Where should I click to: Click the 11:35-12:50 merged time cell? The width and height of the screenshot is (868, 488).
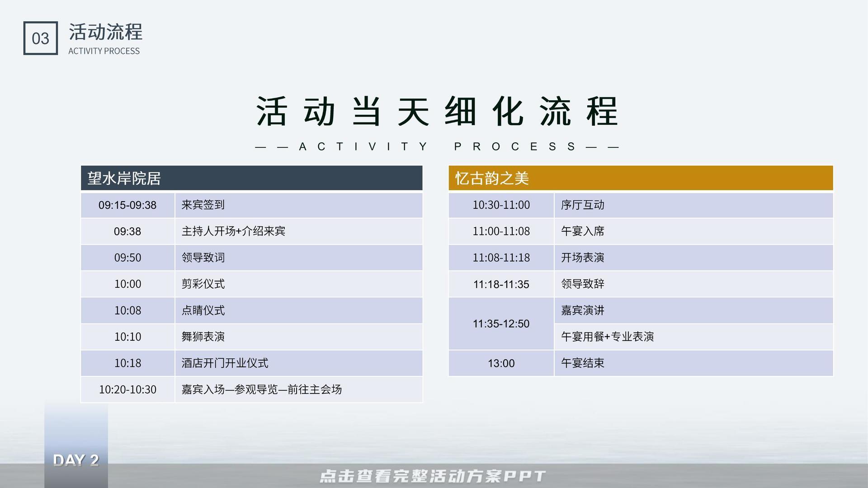(x=501, y=324)
